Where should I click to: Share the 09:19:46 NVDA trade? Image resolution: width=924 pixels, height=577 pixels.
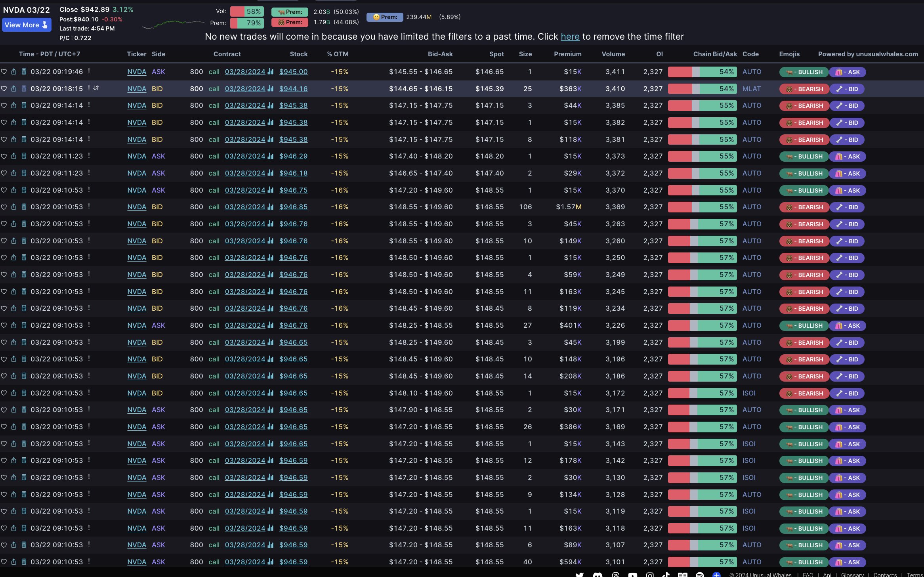pos(14,72)
